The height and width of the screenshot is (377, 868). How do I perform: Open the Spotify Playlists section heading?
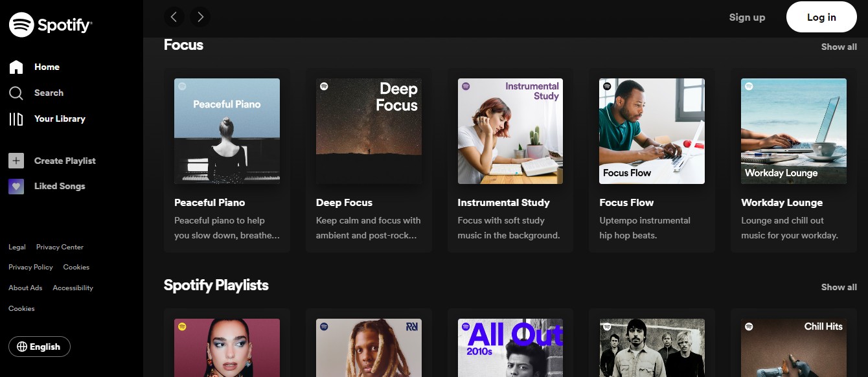pos(216,285)
